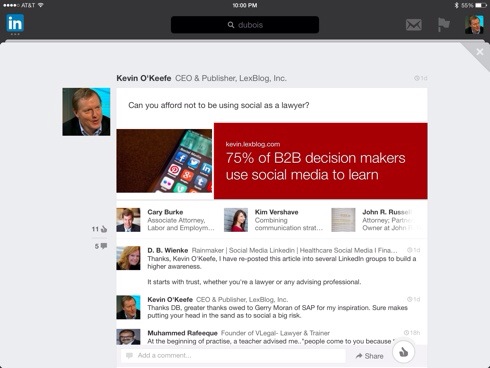
Task: Click the 1d timestamp on the post header
Action: (x=421, y=78)
